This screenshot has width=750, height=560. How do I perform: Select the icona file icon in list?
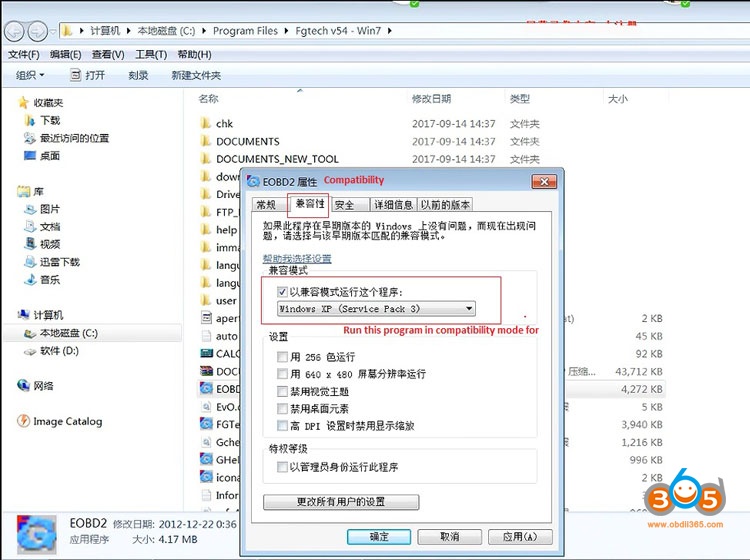[206, 477]
